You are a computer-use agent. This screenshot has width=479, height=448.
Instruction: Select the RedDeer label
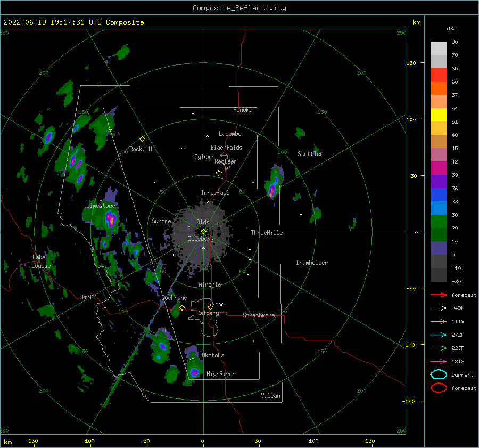226,161
